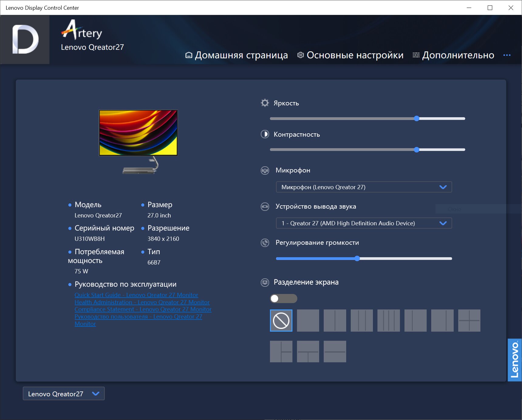This screenshot has height=420, width=522.
Task: Select the narrow-left column split layout
Action: tap(415, 320)
